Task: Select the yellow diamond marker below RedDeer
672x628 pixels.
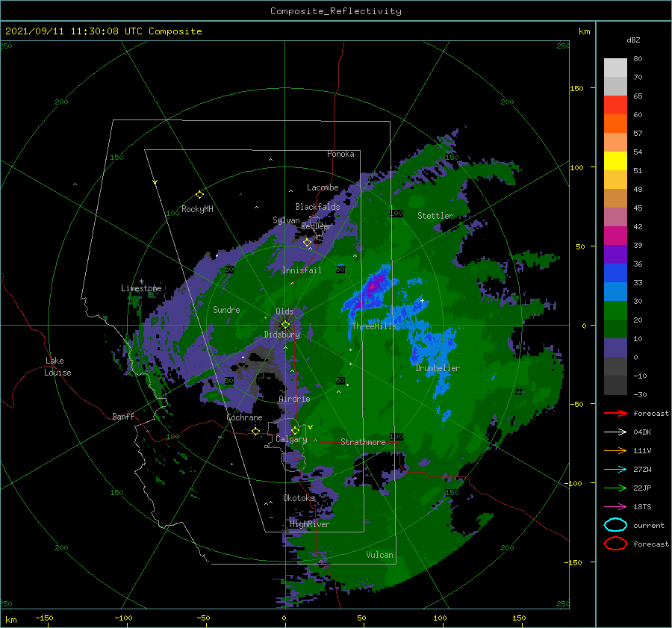Action: [x=308, y=243]
